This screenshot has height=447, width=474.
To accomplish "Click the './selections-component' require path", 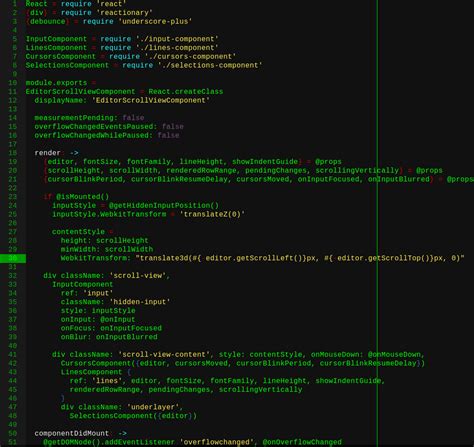I will coord(210,65).
